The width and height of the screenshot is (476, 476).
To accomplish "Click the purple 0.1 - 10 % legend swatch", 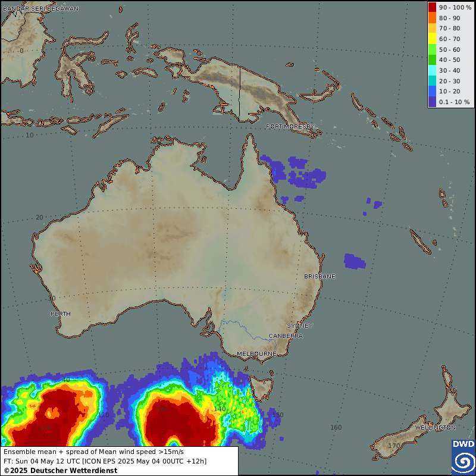I will pyautogui.click(x=432, y=102).
